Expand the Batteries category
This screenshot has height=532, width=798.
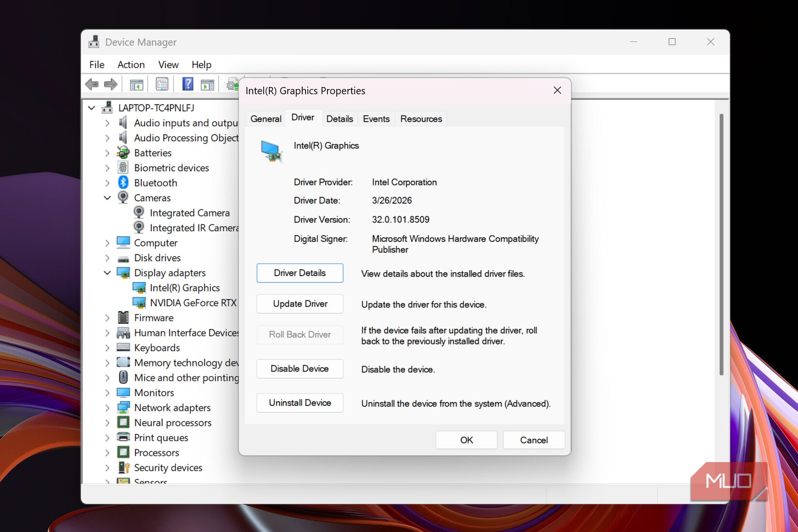107,153
